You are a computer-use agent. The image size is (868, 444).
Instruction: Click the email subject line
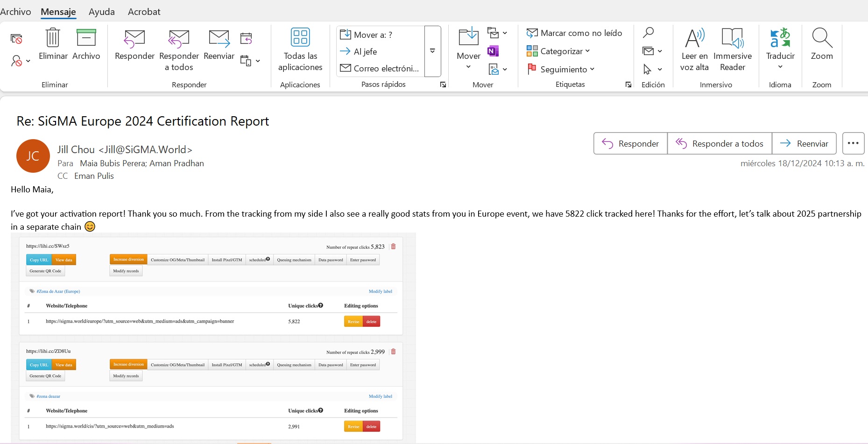142,121
